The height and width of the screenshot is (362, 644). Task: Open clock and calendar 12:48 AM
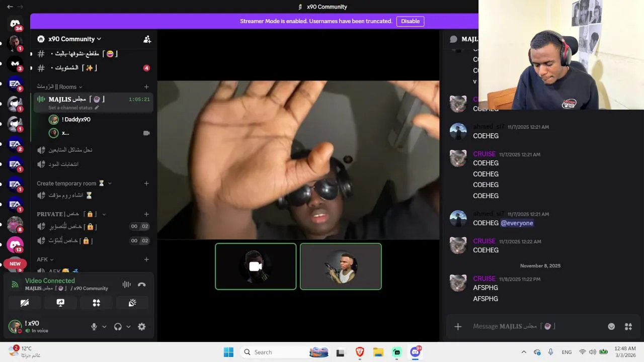625,351
